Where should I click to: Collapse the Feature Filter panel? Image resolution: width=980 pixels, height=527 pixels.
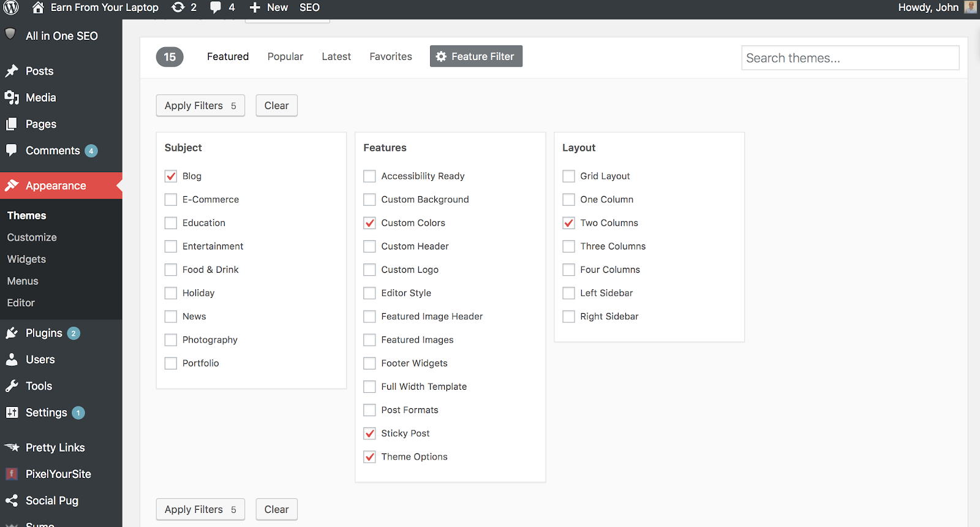pyautogui.click(x=476, y=56)
